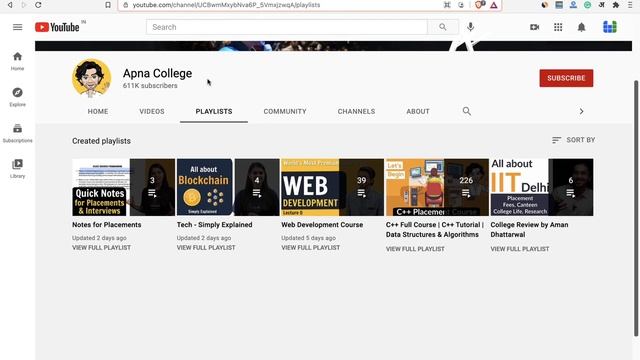Open the account avatar menu
Screen dimensions: 640x360
coord(610,27)
